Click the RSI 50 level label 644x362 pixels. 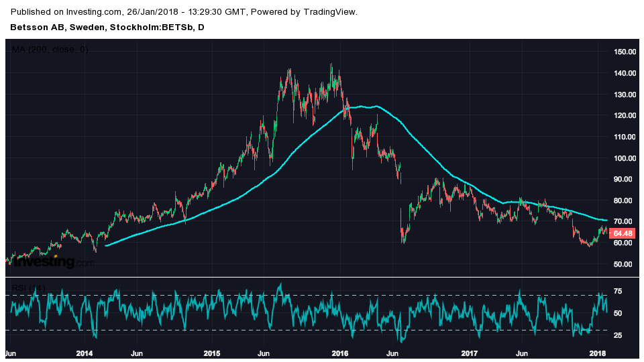[618, 313]
